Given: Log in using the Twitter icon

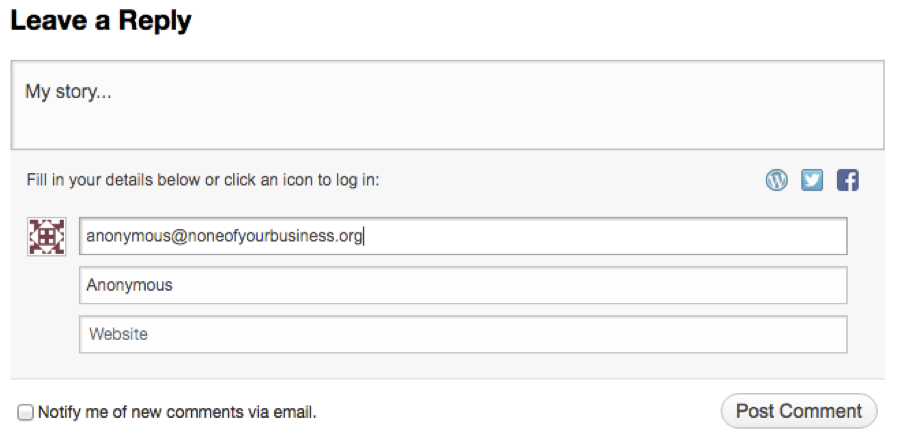Looking at the screenshot, I should pos(812,181).
